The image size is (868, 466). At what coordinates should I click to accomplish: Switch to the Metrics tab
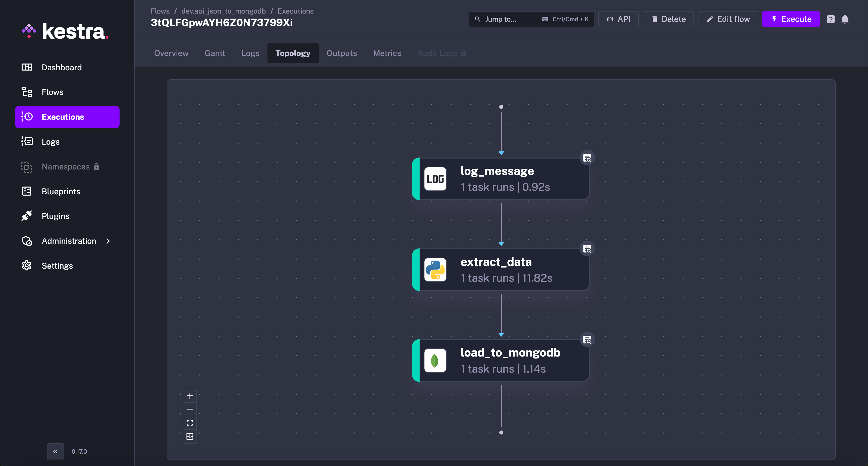[x=387, y=53]
